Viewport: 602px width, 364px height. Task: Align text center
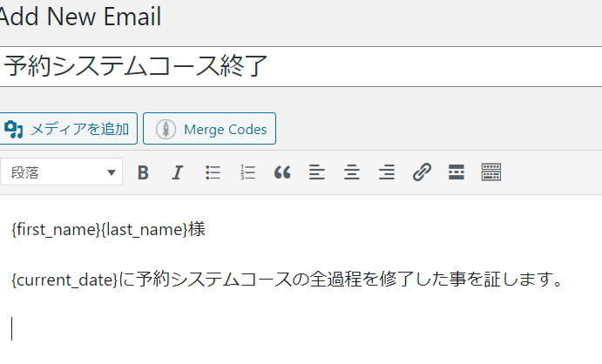coord(352,172)
